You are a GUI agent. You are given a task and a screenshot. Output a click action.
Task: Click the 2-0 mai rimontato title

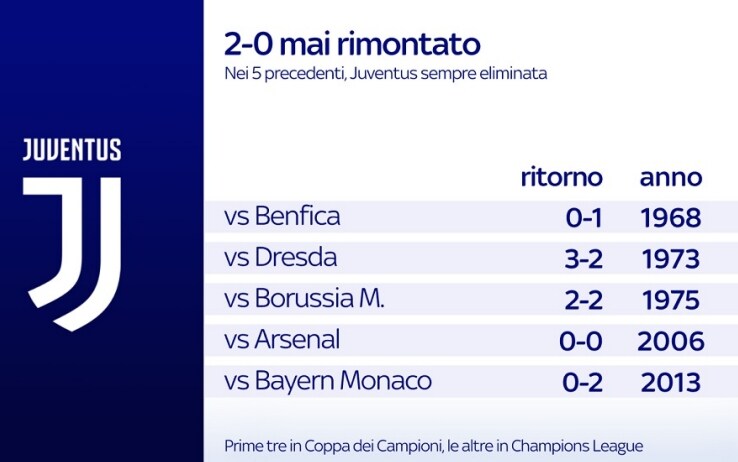pos(352,44)
